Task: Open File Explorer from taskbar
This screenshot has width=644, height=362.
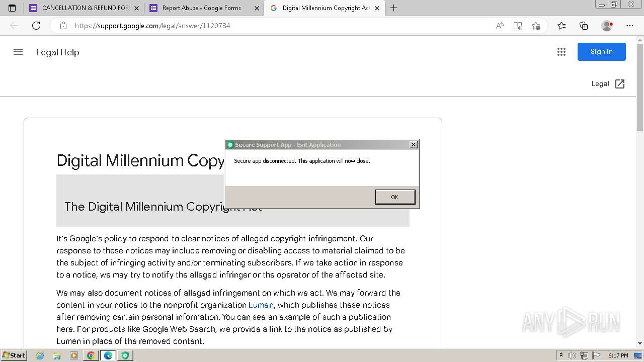Action: click(57, 355)
